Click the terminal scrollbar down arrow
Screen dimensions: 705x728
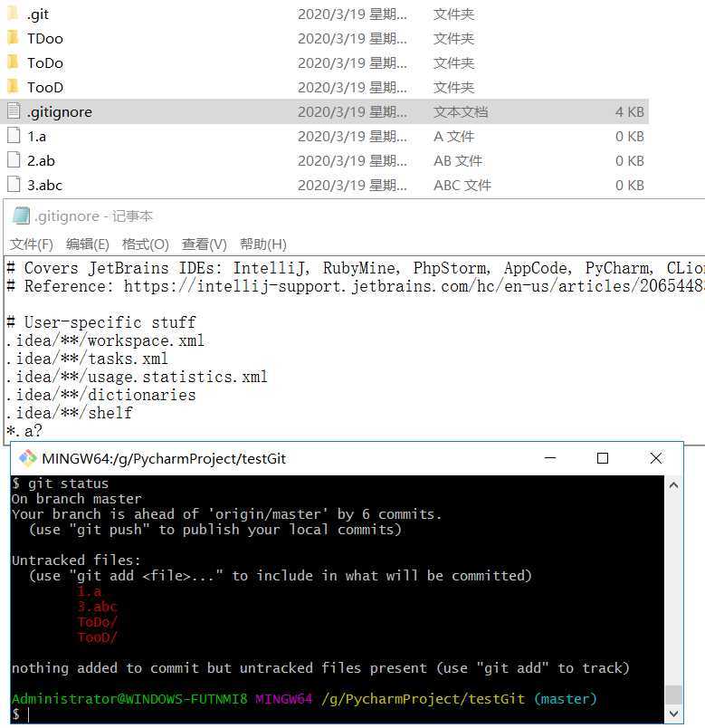click(x=674, y=714)
